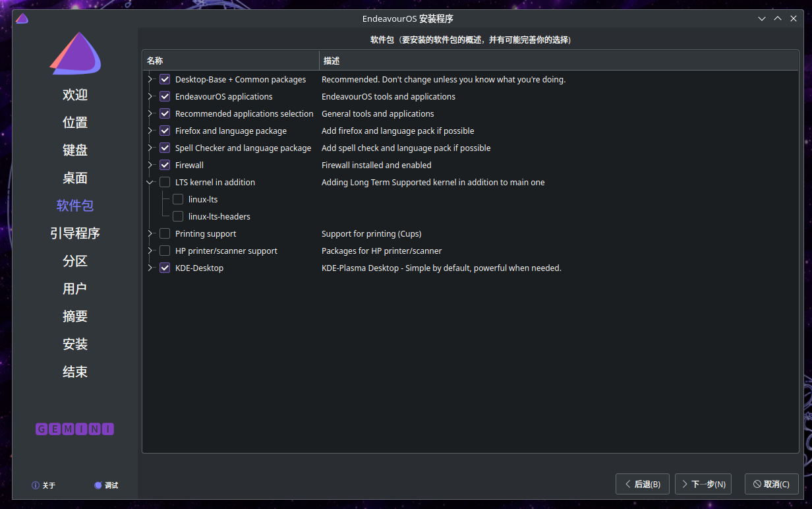Expand Printing support group
The height and width of the screenshot is (509, 812).
pyautogui.click(x=150, y=233)
